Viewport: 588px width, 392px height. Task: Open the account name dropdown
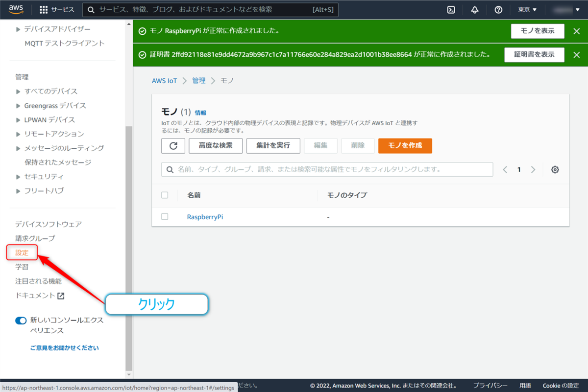click(566, 10)
